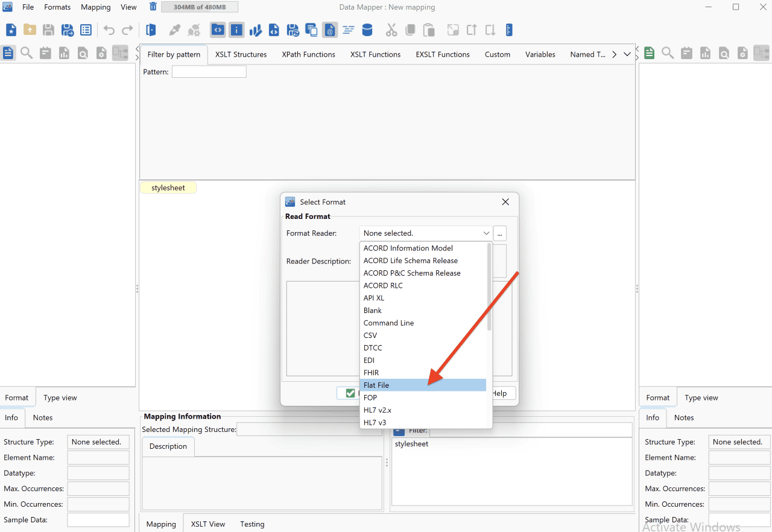
Task: Click the Copy stacked-pages icon next to the scissors
Action: (x=410, y=30)
